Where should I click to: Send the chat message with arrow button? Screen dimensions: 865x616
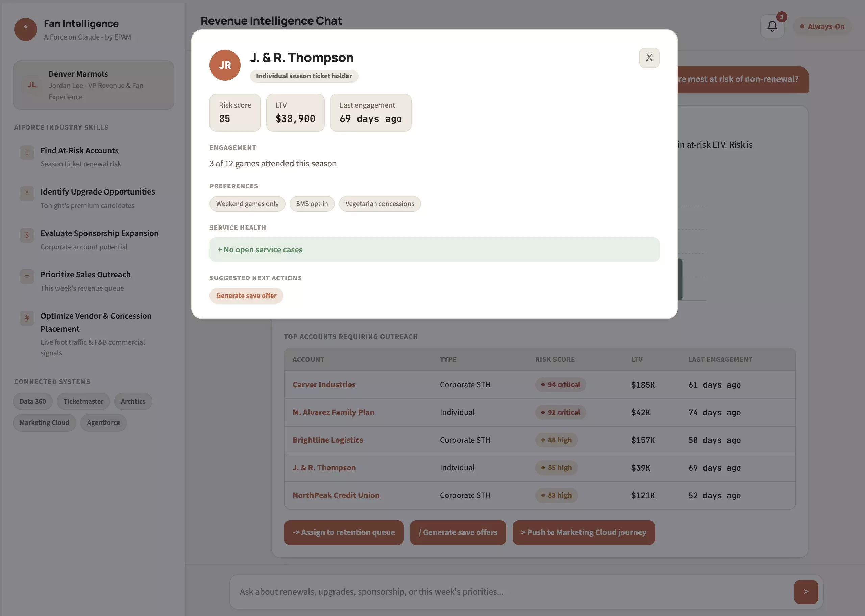806,592
